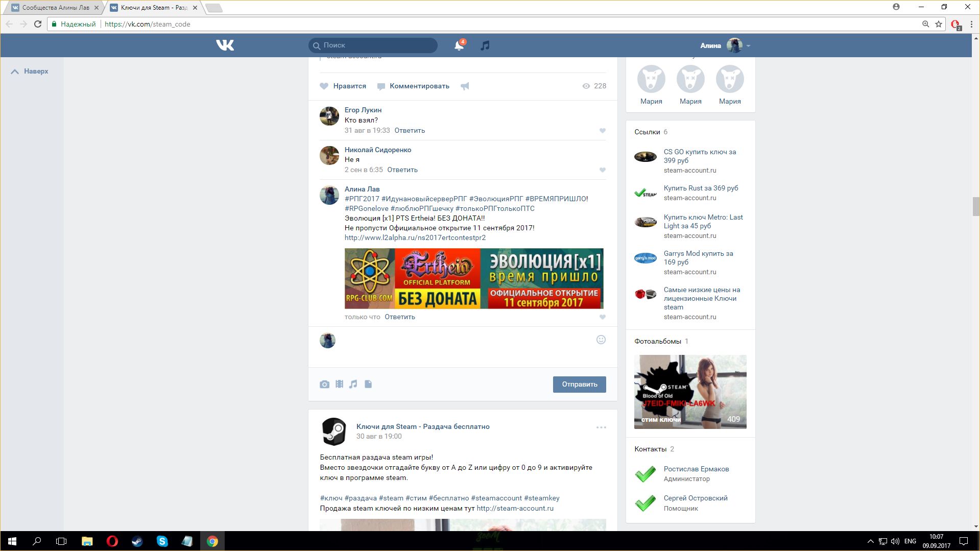Screen dimensions: 980x551
Task: Open the music player note icon
Action: (485, 45)
